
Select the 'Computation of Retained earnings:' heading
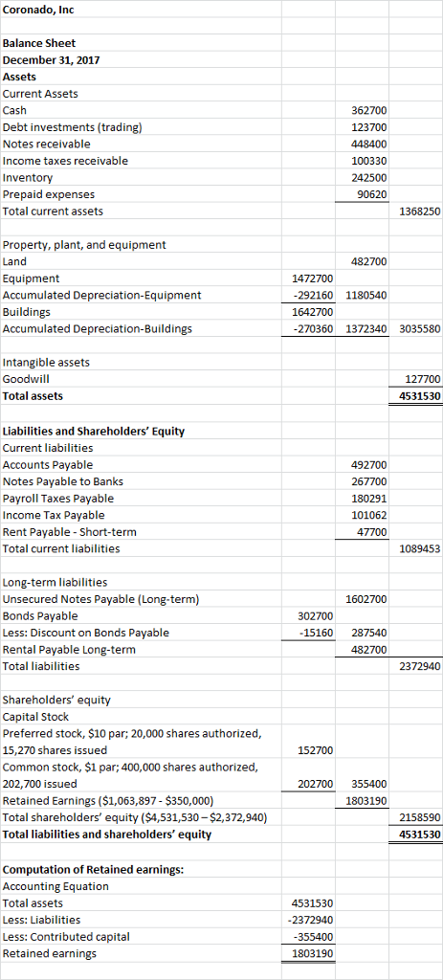[x=93, y=870]
